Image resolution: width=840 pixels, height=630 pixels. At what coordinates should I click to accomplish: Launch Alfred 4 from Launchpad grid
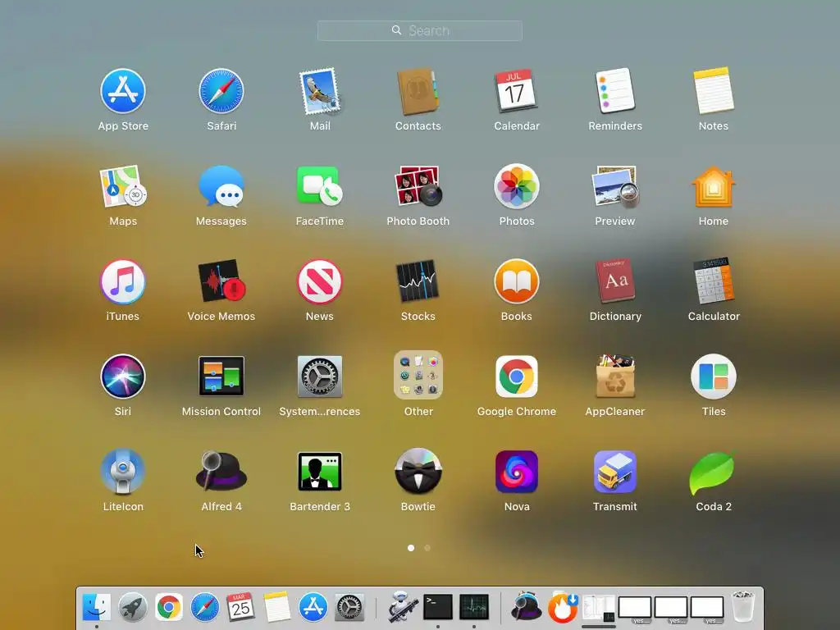click(x=221, y=472)
